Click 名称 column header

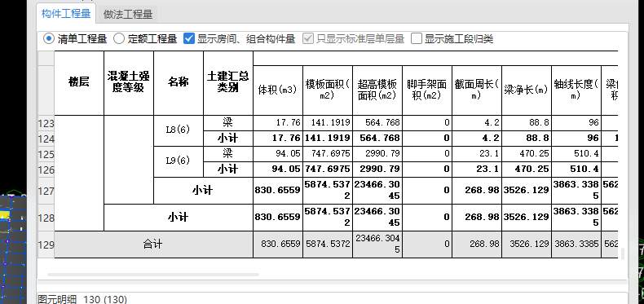click(179, 82)
